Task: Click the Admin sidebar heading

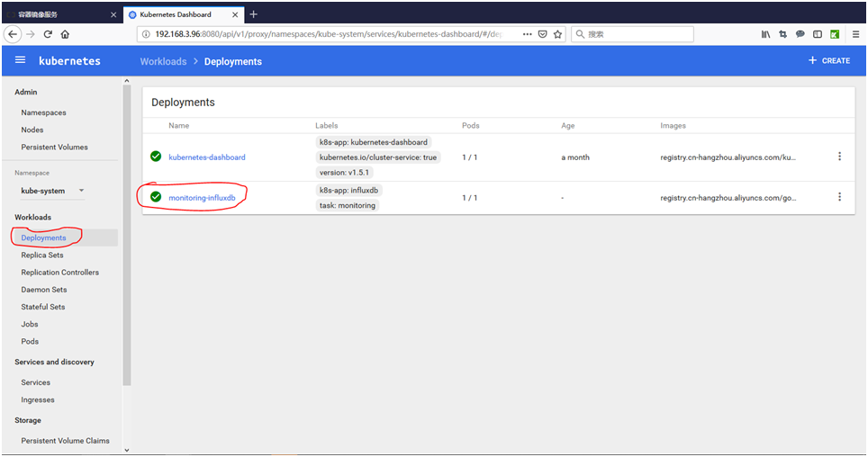Action: (25, 92)
